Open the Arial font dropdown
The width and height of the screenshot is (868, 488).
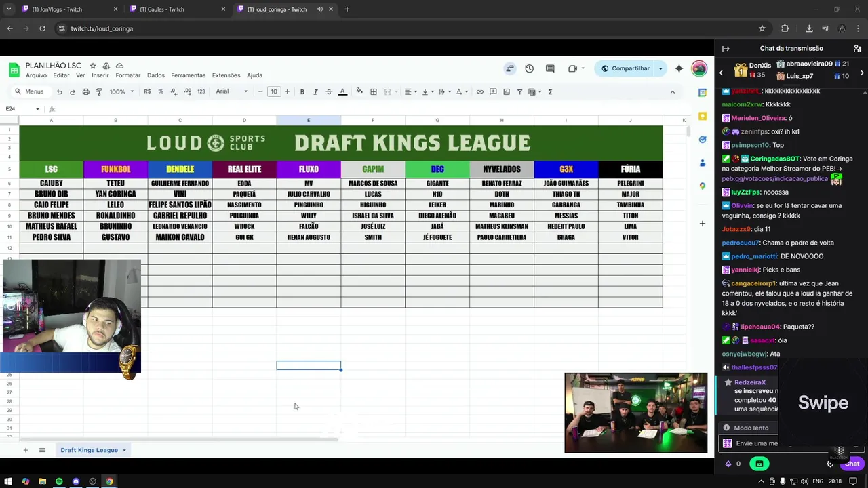coord(232,91)
